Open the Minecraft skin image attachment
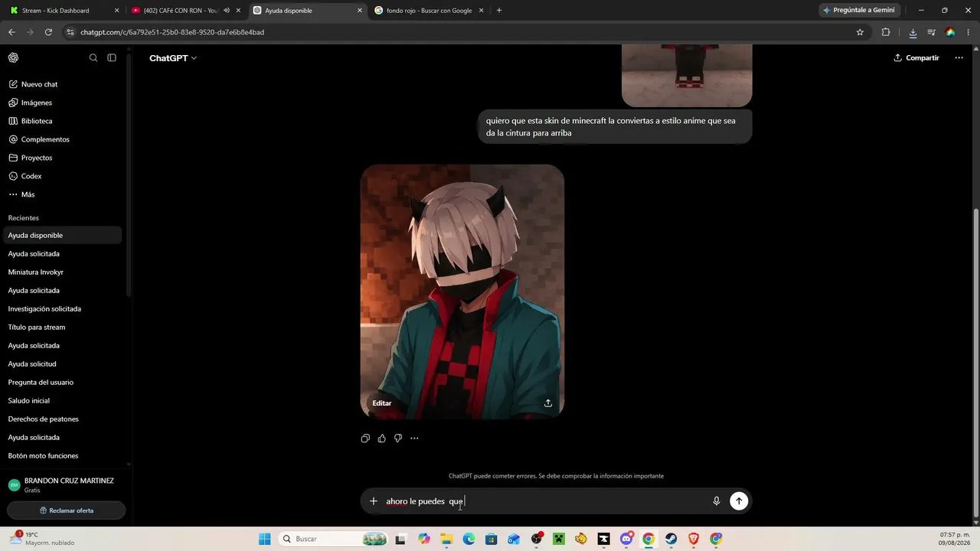The image size is (980, 551). [x=687, y=75]
